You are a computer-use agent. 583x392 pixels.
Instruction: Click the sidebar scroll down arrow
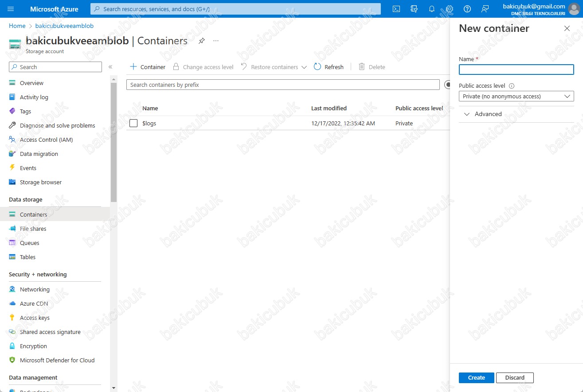(113, 388)
